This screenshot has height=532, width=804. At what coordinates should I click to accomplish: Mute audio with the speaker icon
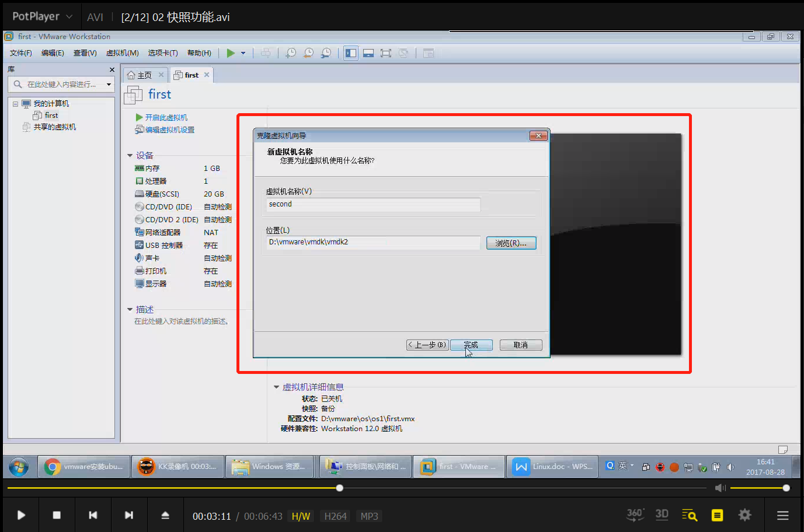coord(721,488)
